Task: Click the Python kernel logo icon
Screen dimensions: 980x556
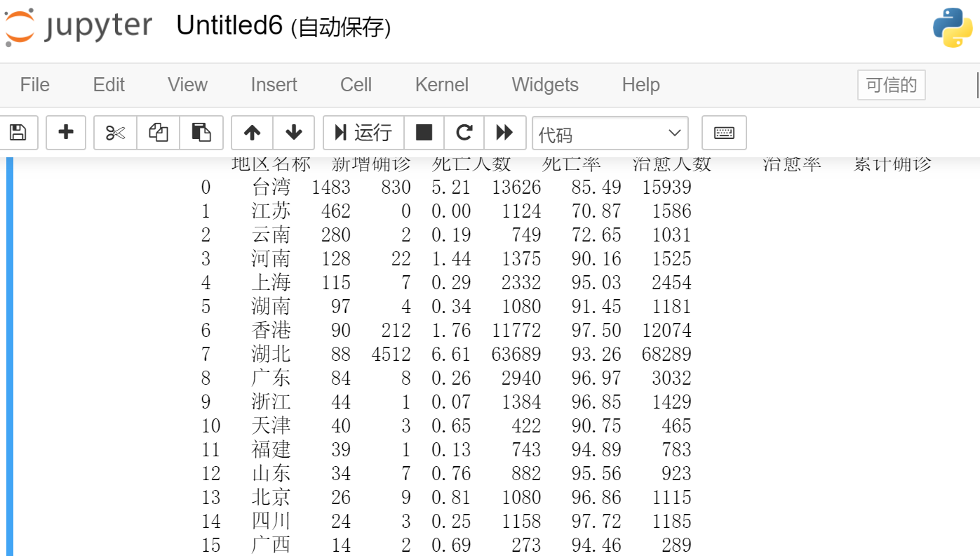Action: tap(953, 28)
